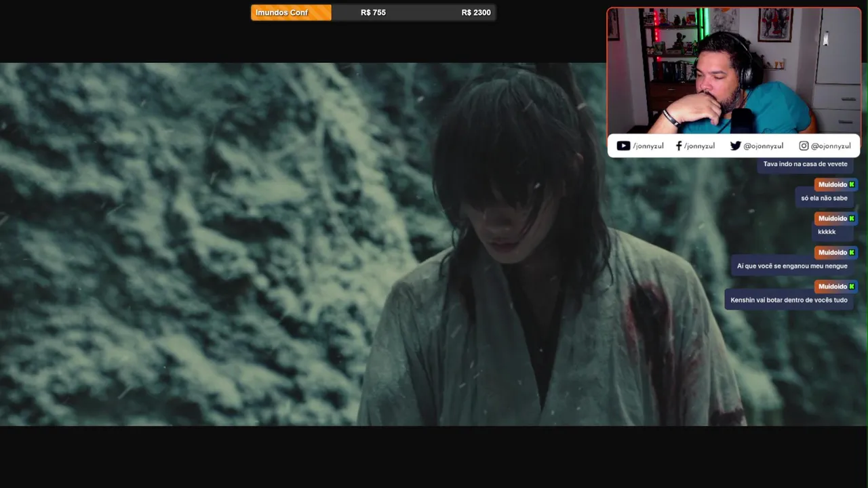Open the /jonnyzul Facebook handle
The width and height of the screenshot is (868, 488).
click(x=699, y=146)
